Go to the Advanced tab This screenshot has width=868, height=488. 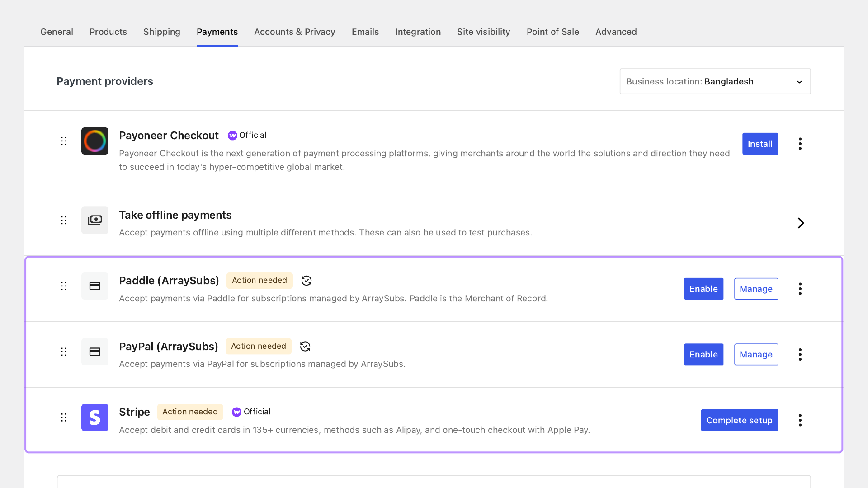pyautogui.click(x=616, y=32)
